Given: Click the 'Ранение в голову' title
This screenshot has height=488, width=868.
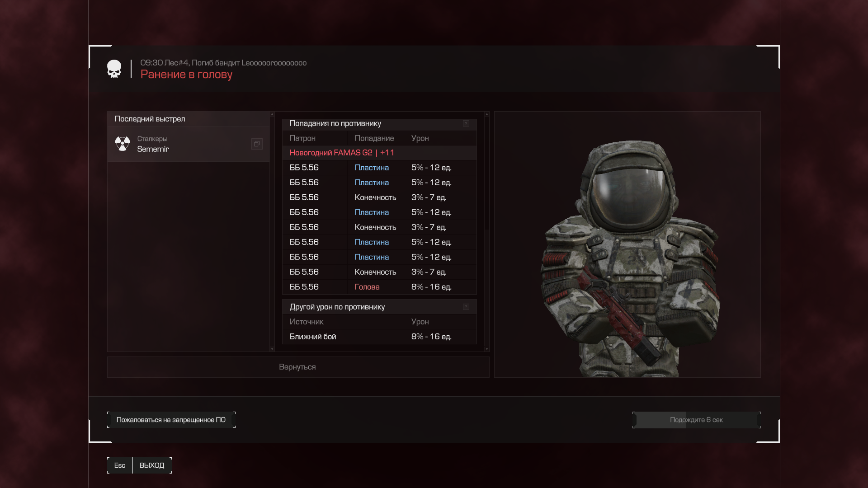Looking at the screenshot, I should (x=186, y=75).
